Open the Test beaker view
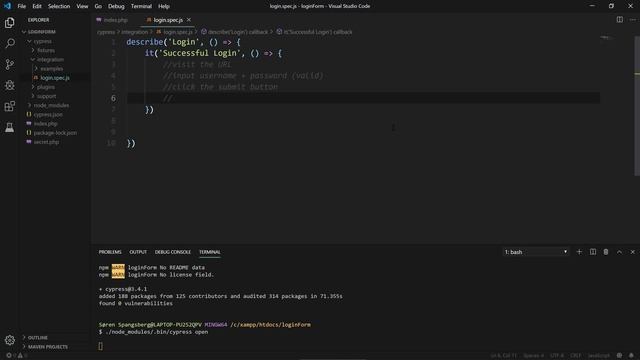This screenshot has height=360, width=640. click(x=9, y=127)
